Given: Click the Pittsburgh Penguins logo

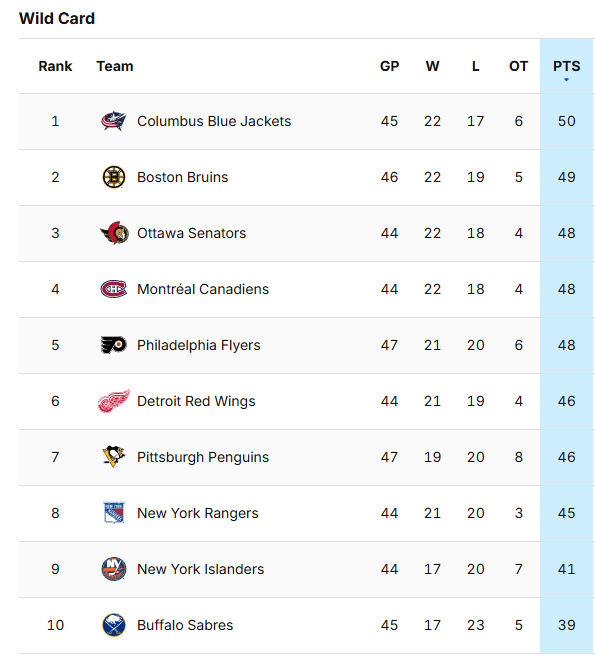Looking at the screenshot, I should [114, 457].
